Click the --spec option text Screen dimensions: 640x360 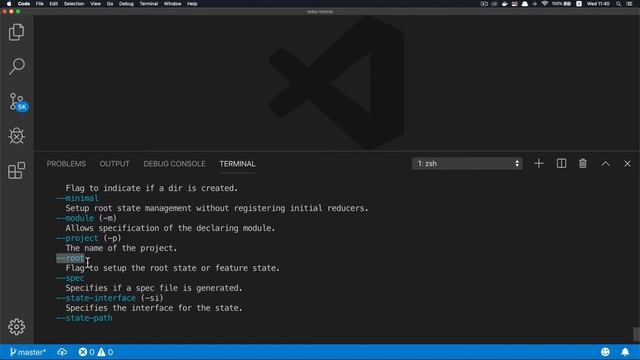[70, 278]
